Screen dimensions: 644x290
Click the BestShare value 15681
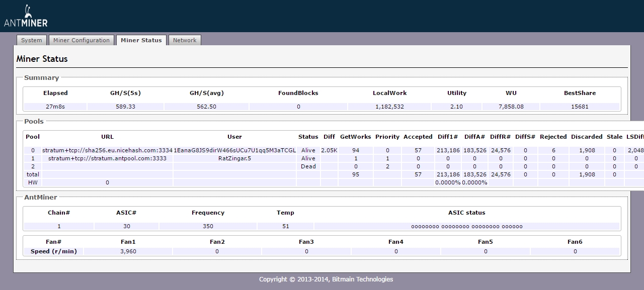click(x=580, y=107)
